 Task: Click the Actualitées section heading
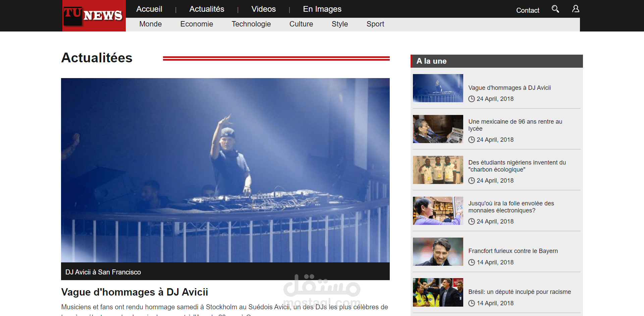[x=97, y=58]
